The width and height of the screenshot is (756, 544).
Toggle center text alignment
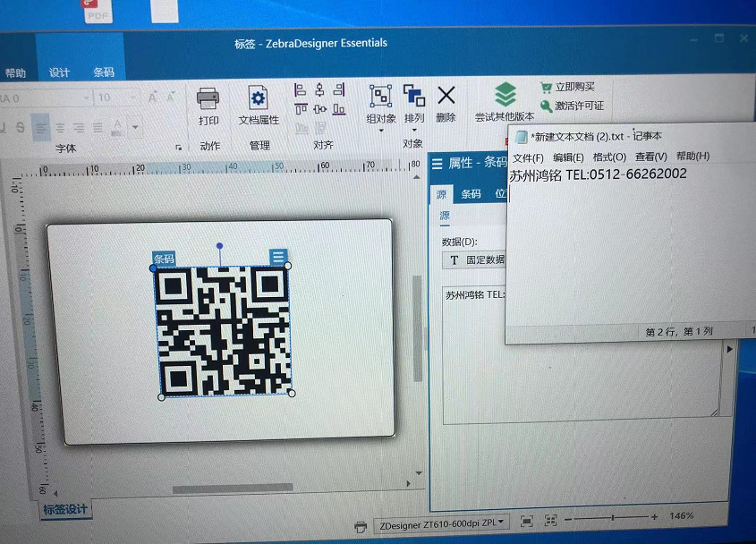coord(60,128)
